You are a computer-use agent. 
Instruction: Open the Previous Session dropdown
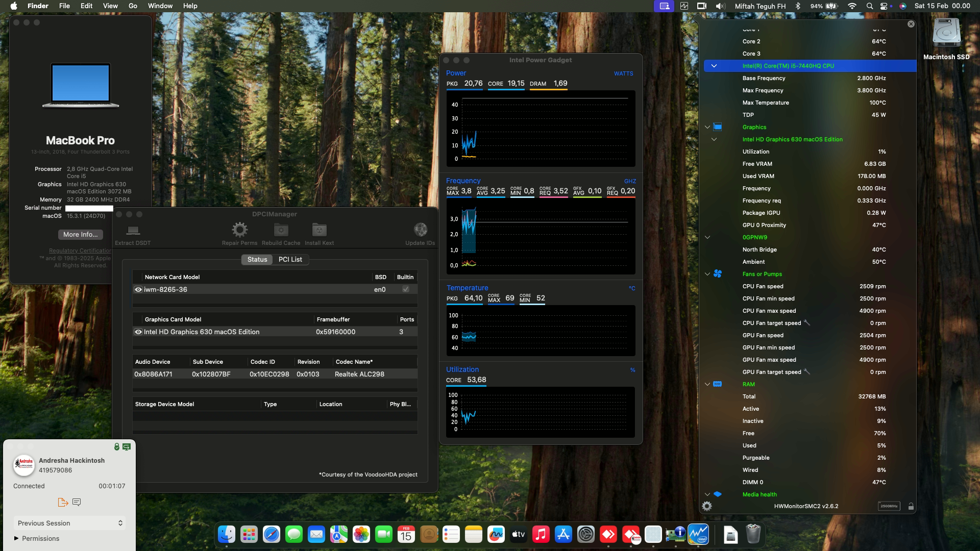click(x=69, y=523)
